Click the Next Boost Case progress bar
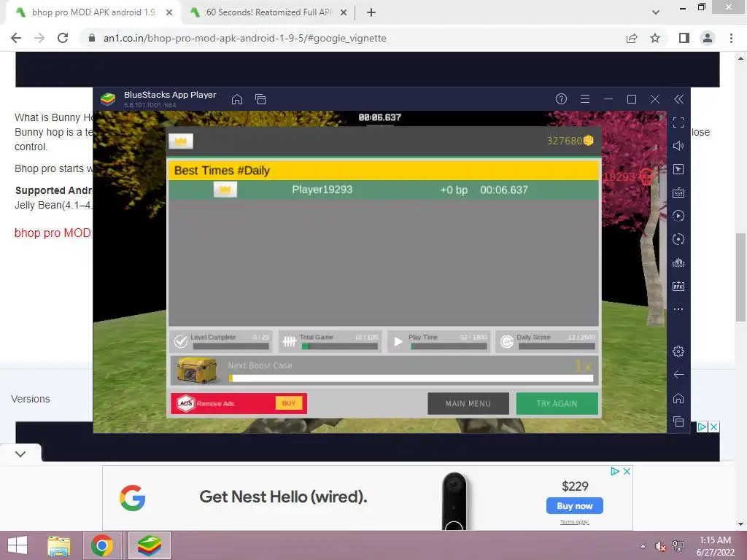747x560 pixels. [x=411, y=378]
